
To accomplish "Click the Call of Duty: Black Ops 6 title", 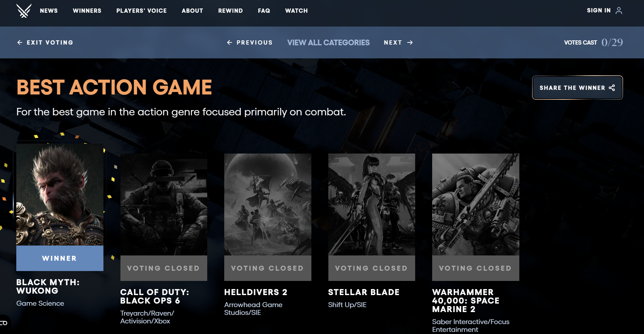I will pyautogui.click(x=154, y=296).
